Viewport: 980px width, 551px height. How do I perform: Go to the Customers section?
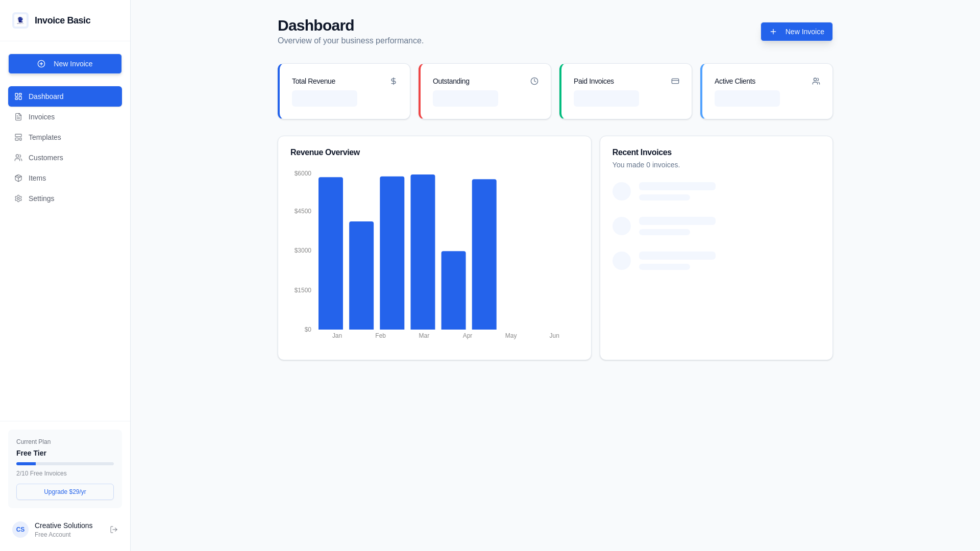coord(45,158)
